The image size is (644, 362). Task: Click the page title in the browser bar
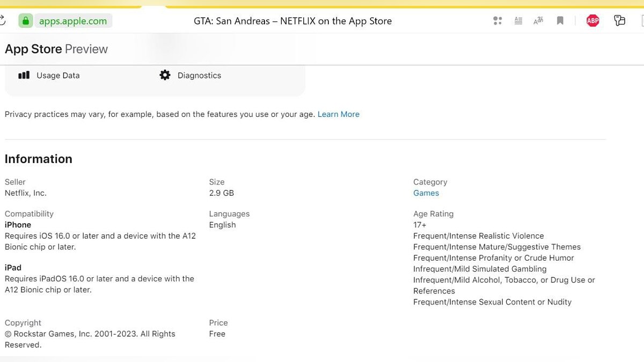(292, 21)
